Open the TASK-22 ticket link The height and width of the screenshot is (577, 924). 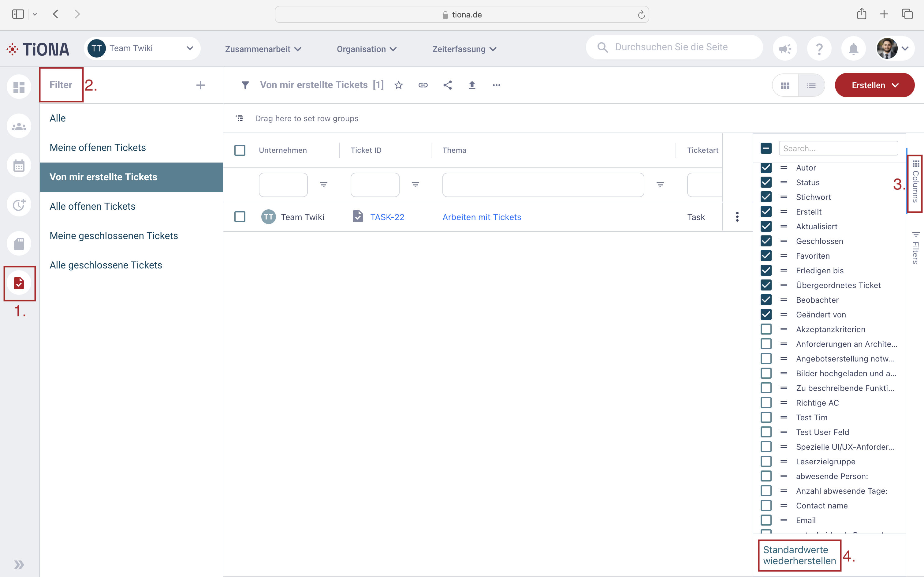click(x=387, y=217)
